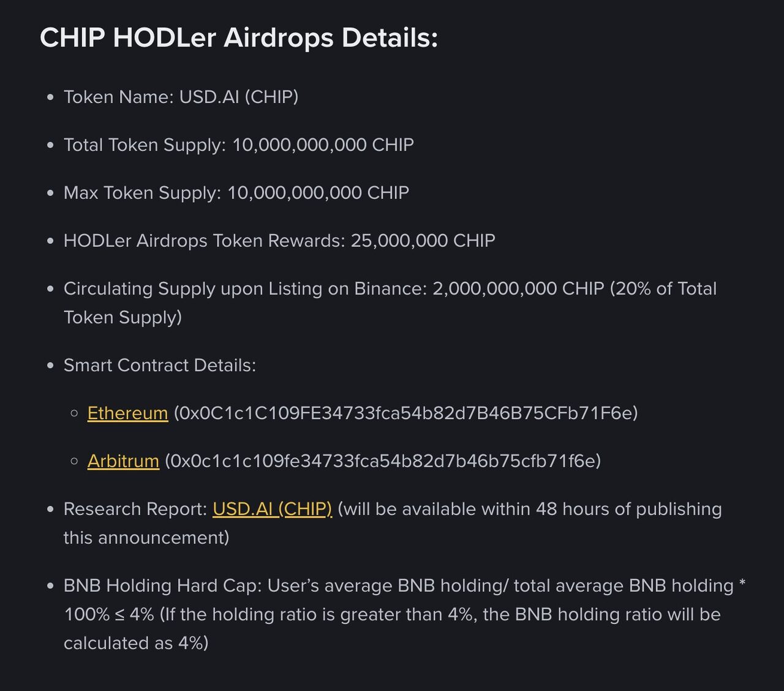Click the Arbitrum contract address text
Screen dimensions: 784x691
click(383, 461)
